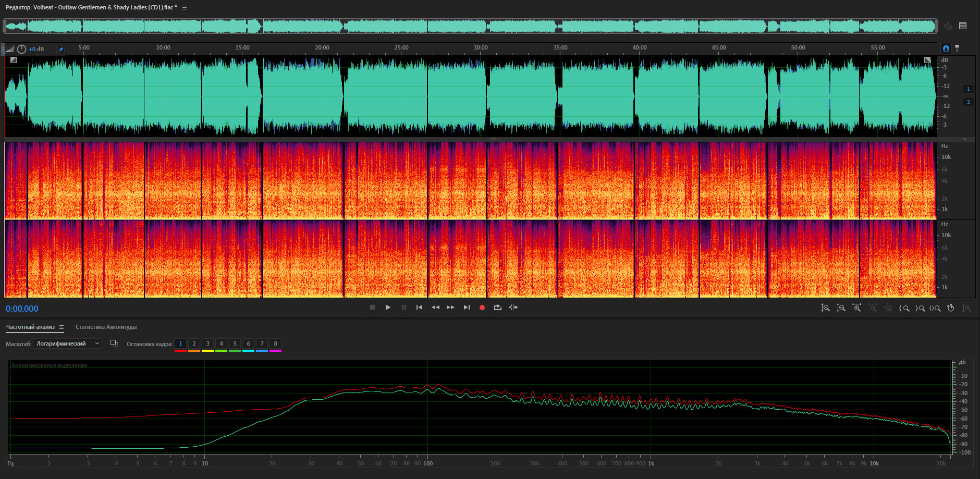Move playhead to previous marker
Screen dimensions: 980x479
(419, 308)
